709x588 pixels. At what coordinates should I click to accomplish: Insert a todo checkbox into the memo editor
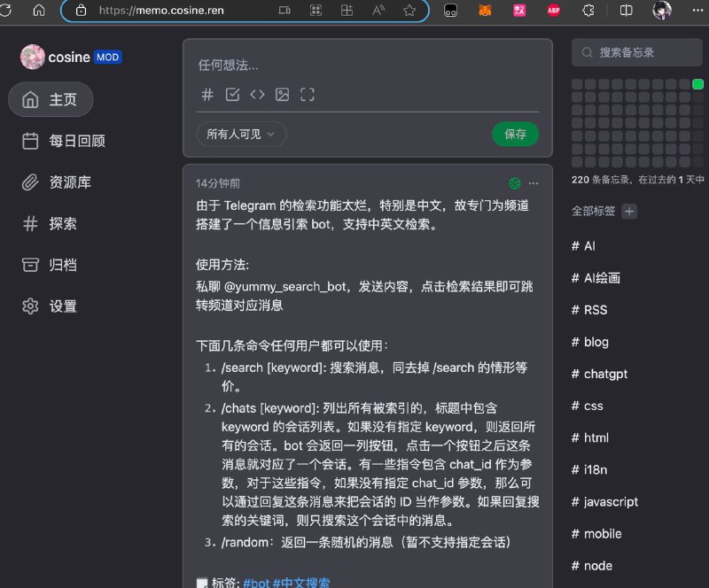pyautogui.click(x=232, y=94)
